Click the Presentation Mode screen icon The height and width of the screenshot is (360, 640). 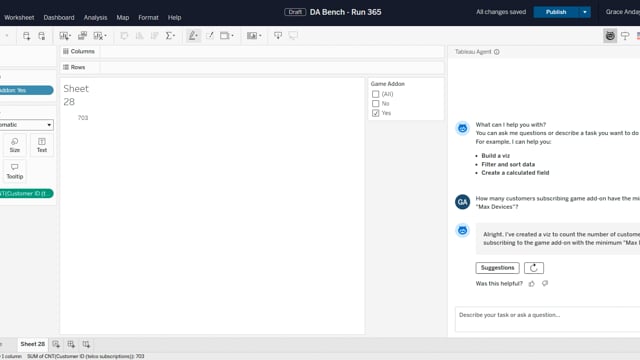(293, 36)
